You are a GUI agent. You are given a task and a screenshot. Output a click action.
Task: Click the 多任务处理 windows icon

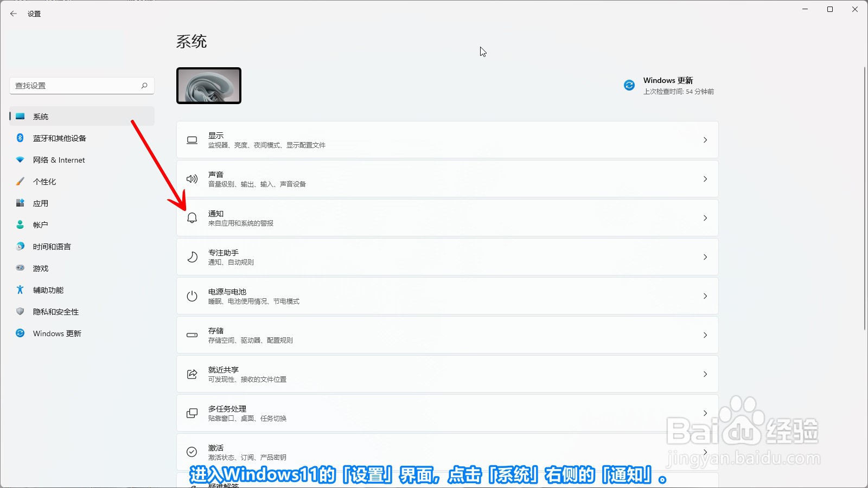coord(192,413)
